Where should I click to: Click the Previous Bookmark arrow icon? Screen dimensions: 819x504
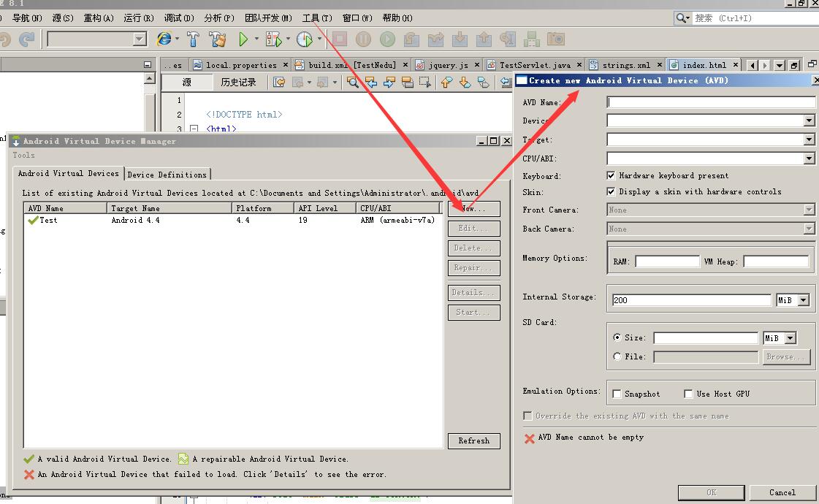(446, 82)
